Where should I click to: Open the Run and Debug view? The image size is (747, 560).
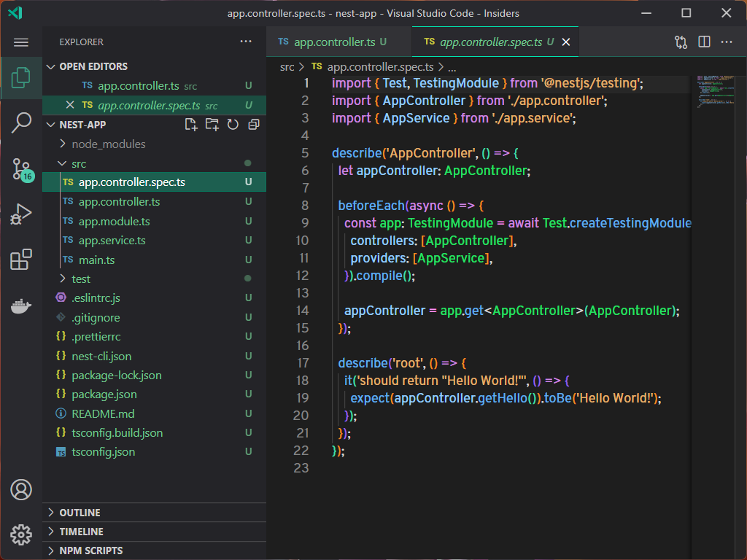click(x=21, y=214)
